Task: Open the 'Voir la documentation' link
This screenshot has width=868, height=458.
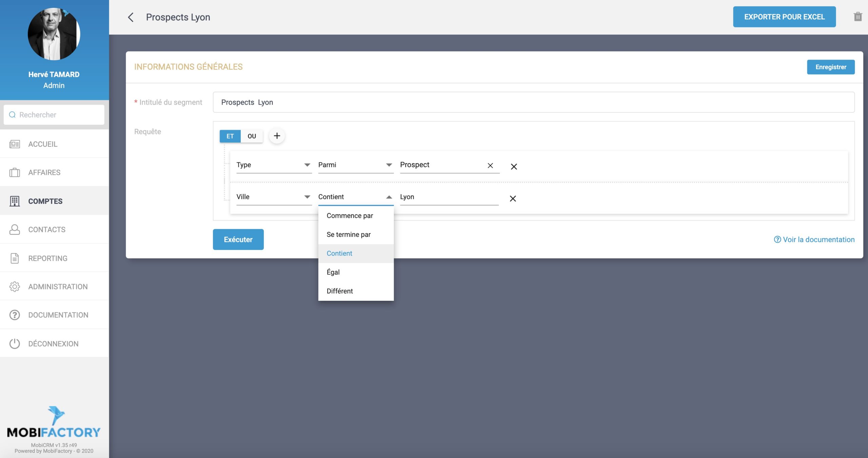Action: pyautogui.click(x=814, y=240)
